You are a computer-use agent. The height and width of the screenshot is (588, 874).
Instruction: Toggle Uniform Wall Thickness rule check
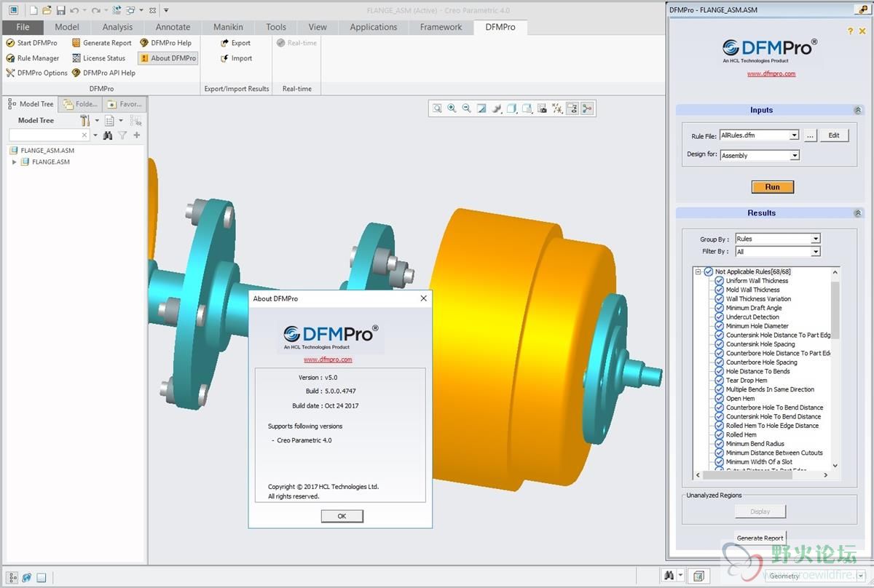(x=720, y=281)
